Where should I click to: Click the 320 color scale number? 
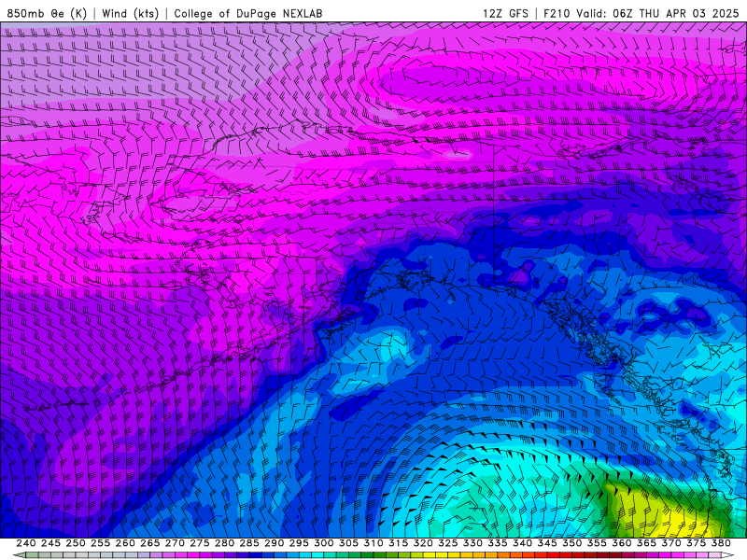point(423,543)
